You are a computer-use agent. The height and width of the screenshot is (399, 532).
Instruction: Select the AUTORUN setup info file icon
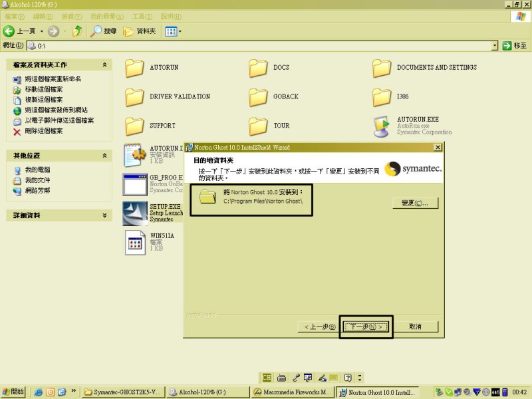134,155
